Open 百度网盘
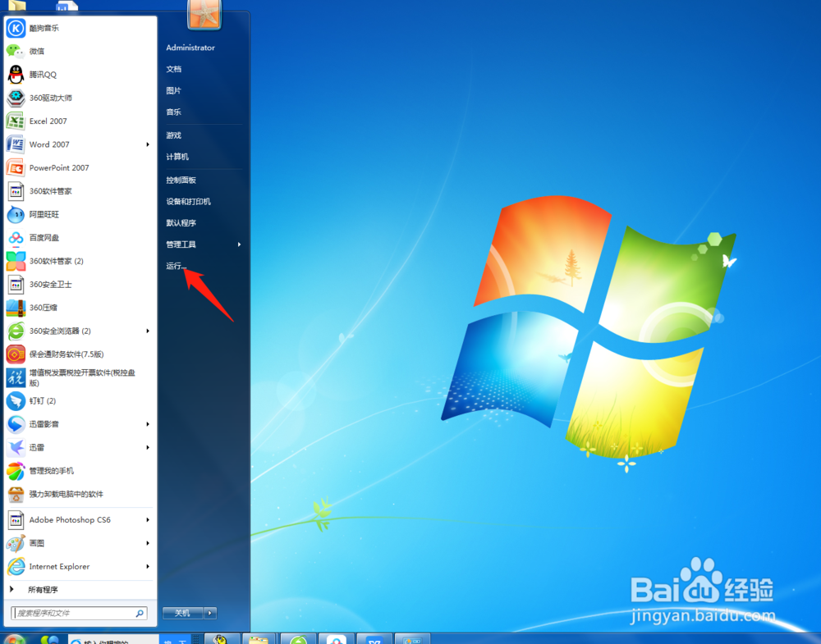The height and width of the screenshot is (644, 821). [x=80, y=238]
